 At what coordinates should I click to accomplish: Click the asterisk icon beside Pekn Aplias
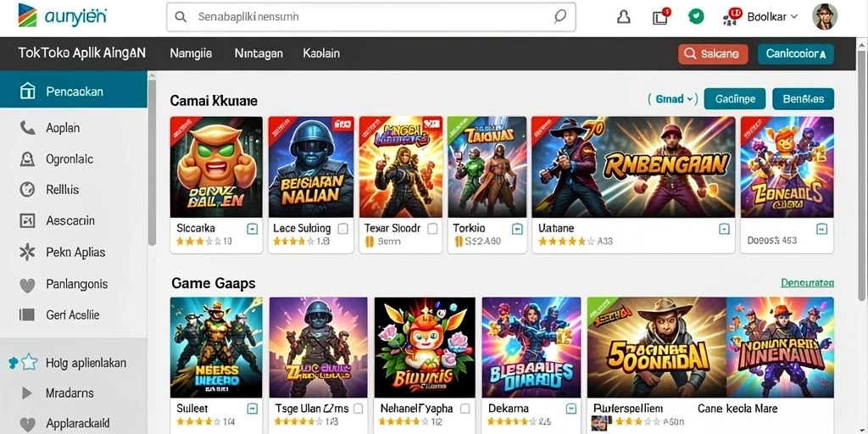27,253
